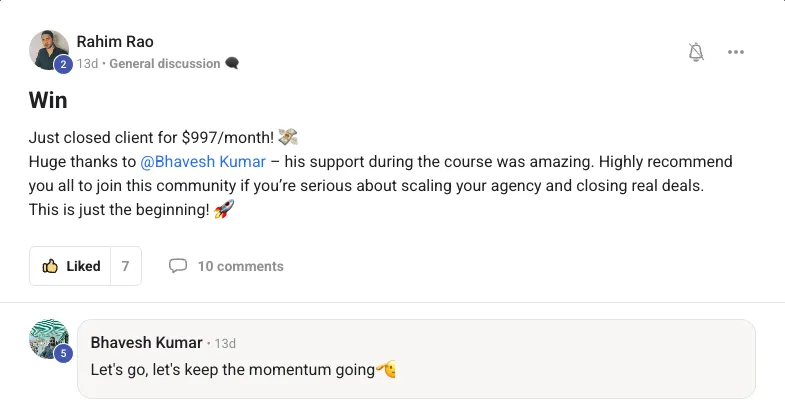The width and height of the screenshot is (785, 407).
Task: Open the @Bhavesh Kumar mention link
Action: [205, 162]
